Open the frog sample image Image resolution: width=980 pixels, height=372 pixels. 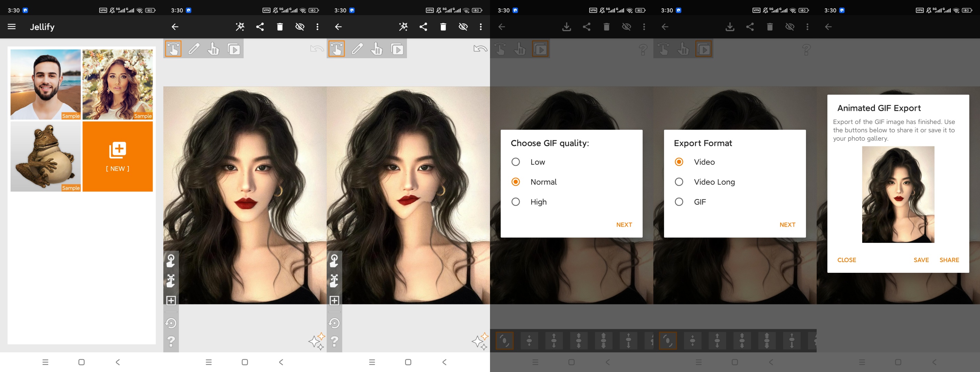click(x=45, y=156)
